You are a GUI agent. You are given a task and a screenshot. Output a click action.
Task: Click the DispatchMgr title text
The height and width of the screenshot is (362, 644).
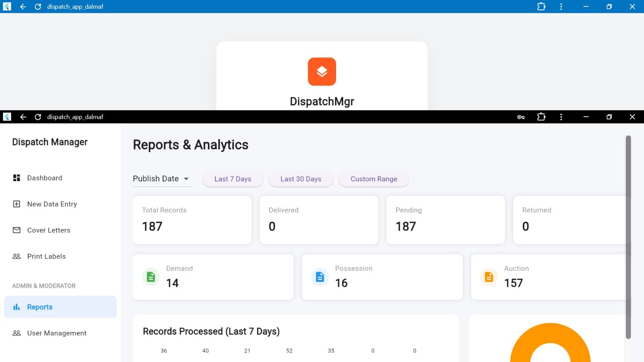tap(322, 101)
